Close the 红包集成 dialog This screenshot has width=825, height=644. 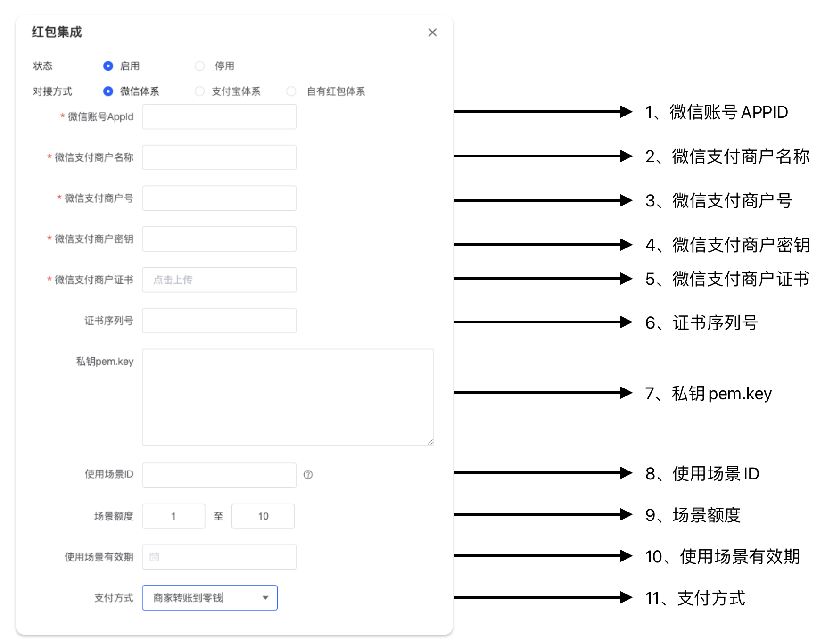pyautogui.click(x=432, y=33)
